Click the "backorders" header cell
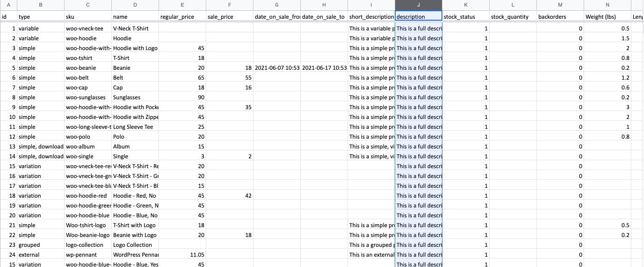Screen dimensions: 644x267 point(560,17)
